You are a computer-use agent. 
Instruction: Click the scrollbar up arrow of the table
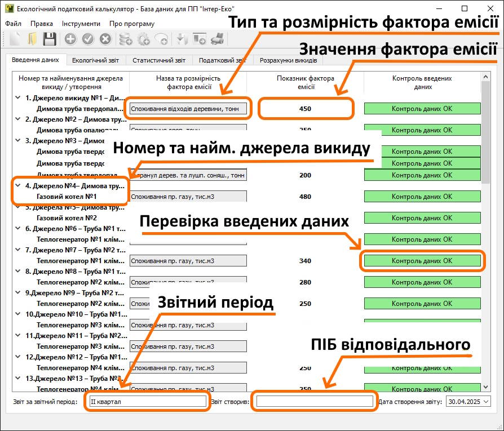tap(486, 77)
